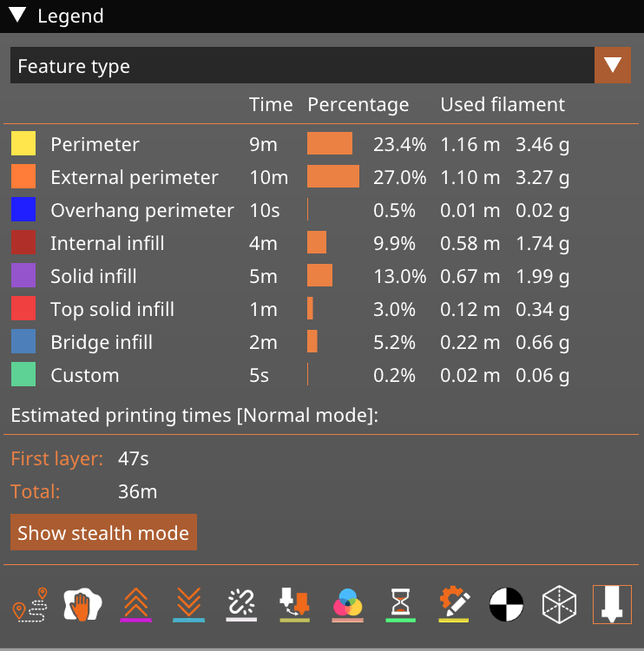Toggle External perimeter feature row

(x=135, y=177)
